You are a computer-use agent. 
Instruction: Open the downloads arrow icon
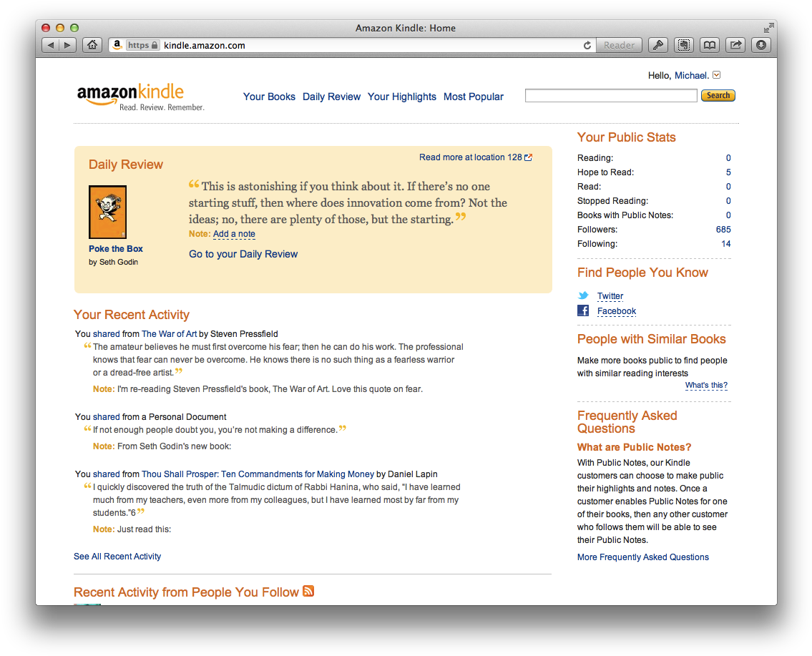(x=760, y=45)
